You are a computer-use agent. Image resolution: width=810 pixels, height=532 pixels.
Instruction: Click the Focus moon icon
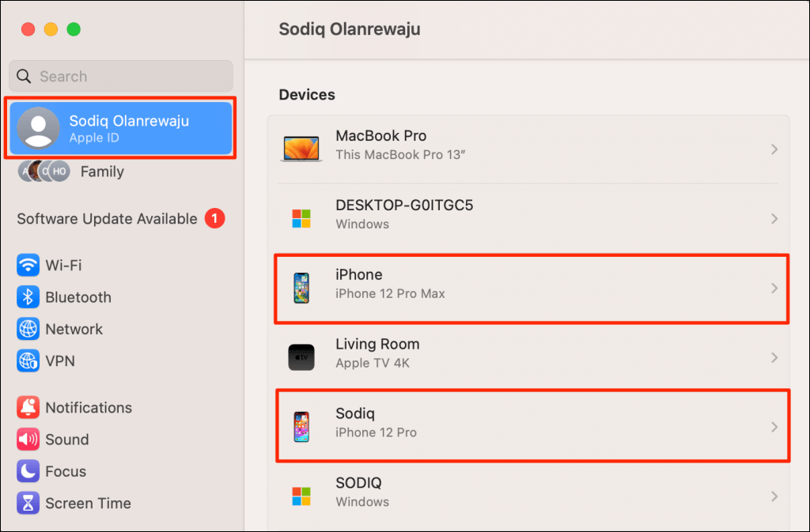[28, 471]
